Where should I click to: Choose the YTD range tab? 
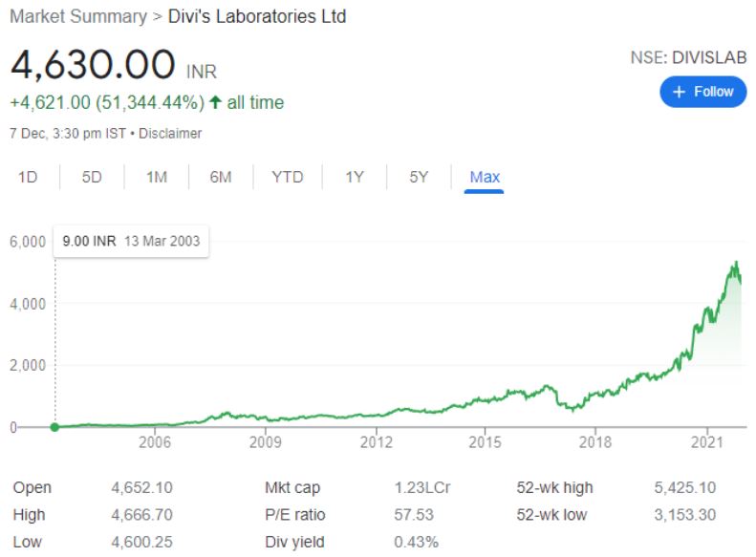pyautogui.click(x=287, y=177)
